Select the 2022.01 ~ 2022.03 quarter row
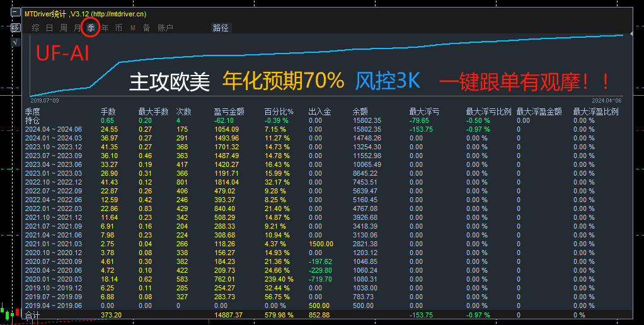The image size is (644, 325). pos(327,209)
